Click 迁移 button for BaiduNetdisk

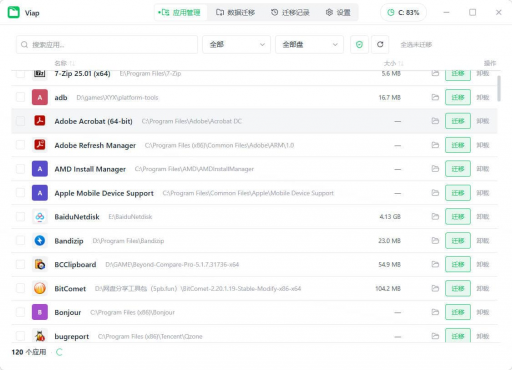tap(458, 217)
